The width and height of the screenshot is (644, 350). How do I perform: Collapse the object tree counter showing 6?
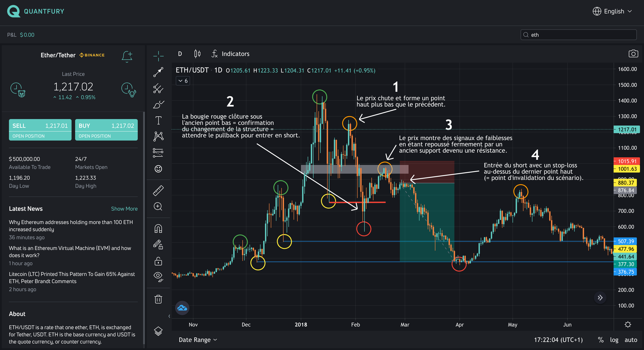coord(183,81)
